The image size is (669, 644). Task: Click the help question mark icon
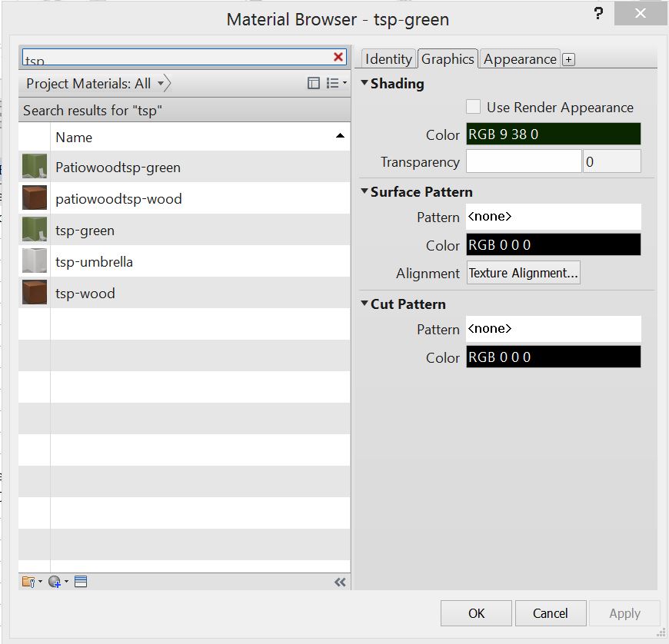coord(598,14)
